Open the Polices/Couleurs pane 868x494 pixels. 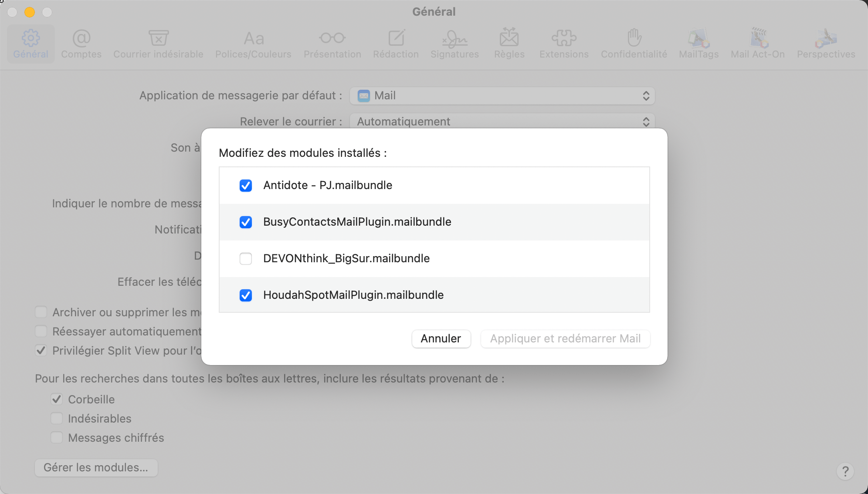[x=253, y=44]
